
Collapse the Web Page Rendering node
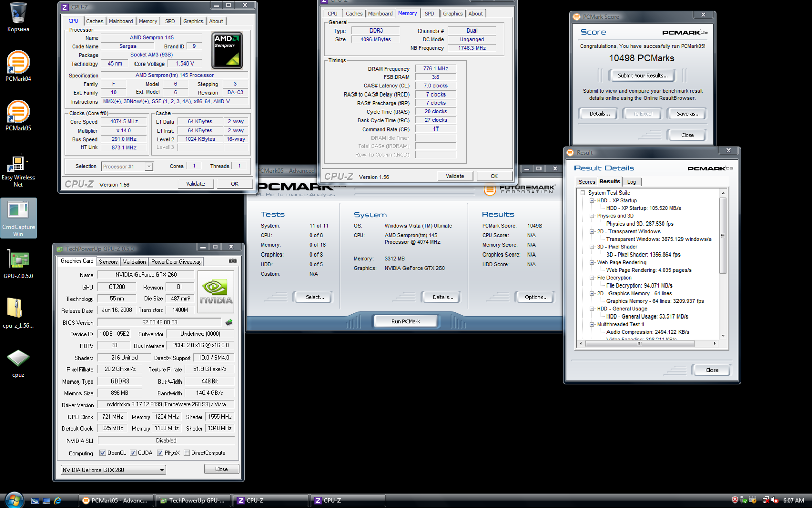592,263
